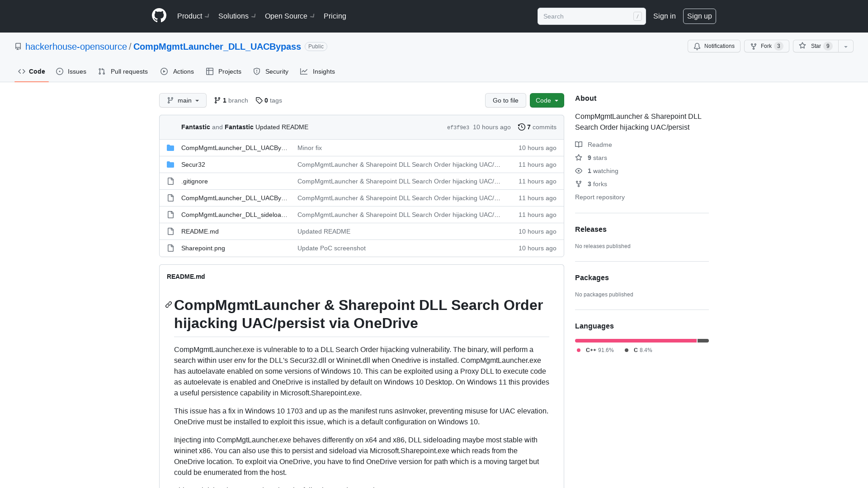The image size is (868, 488).
Task: Click the Updated README commit message in the README.md row
Action: [324, 231]
